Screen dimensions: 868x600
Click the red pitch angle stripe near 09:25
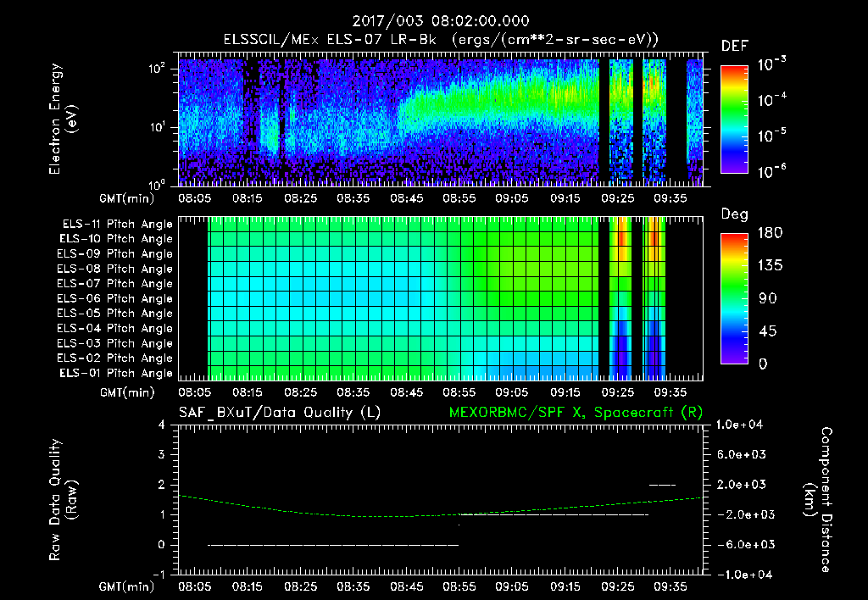(623, 238)
